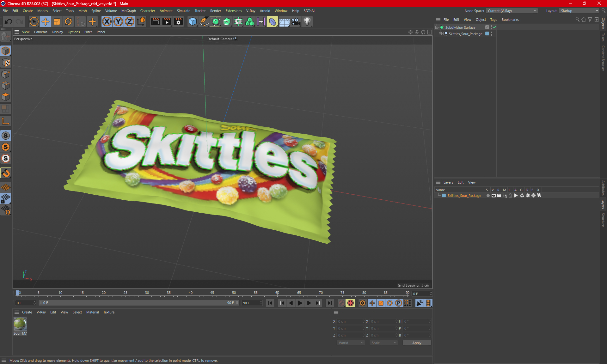This screenshot has width=607, height=364.
Task: Open Edit Render Settings
Action: coord(178,21)
